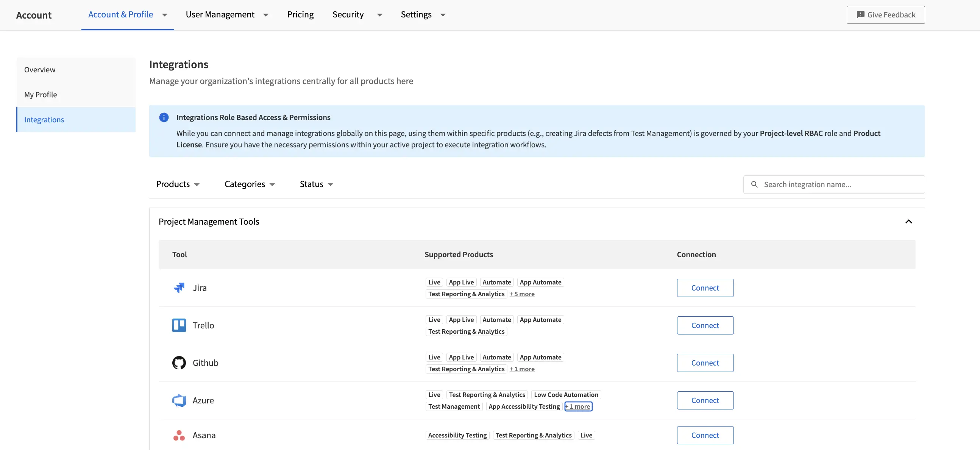980x450 pixels.
Task: Click the feedback speech-bubble icon
Action: pos(860,14)
